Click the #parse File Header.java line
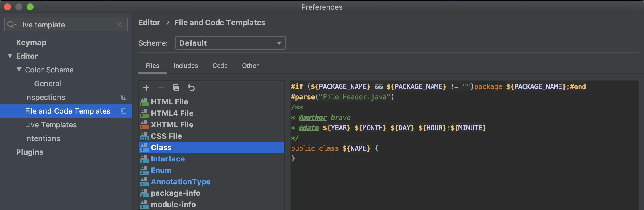Screen dimensions: 644x210 (x=342, y=97)
